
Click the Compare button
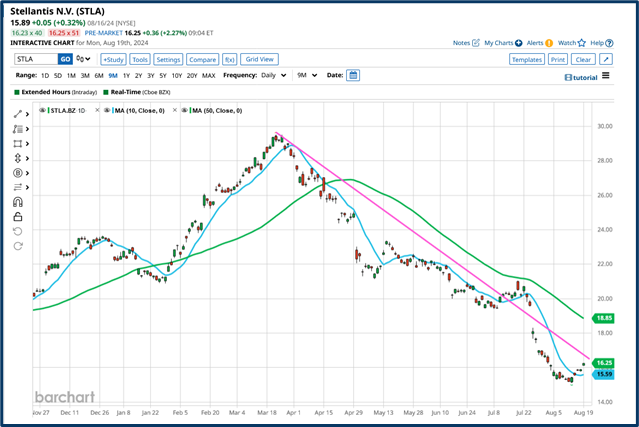pos(203,59)
